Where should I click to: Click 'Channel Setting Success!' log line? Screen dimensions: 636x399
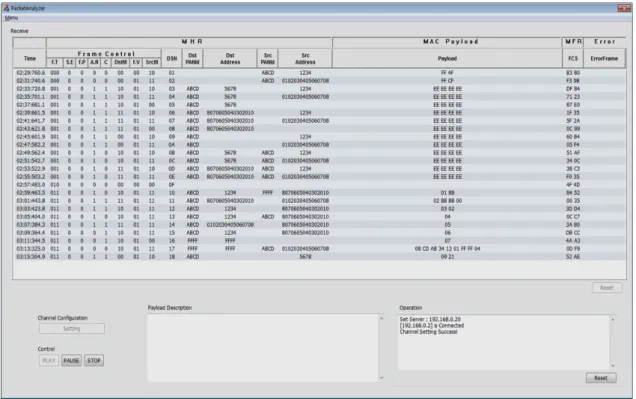point(428,332)
